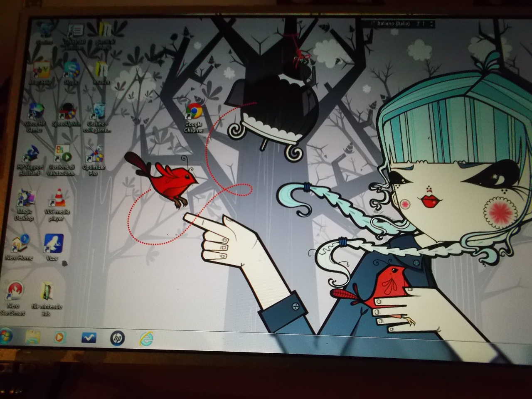532x399 pixels.
Task: Open the musica folder on desktop
Action: 101,73
